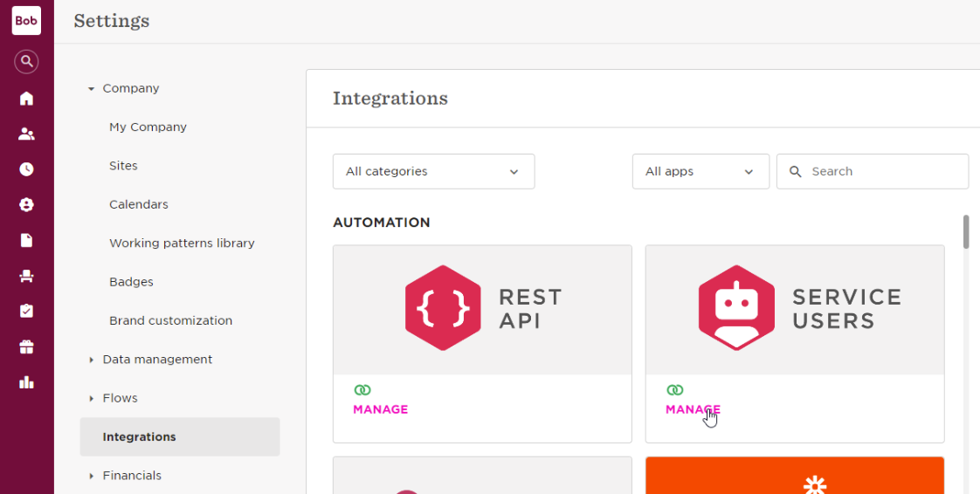The height and width of the screenshot is (494, 980).
Task: Open the analytics bar chart icon
Action: pos(26,382)
